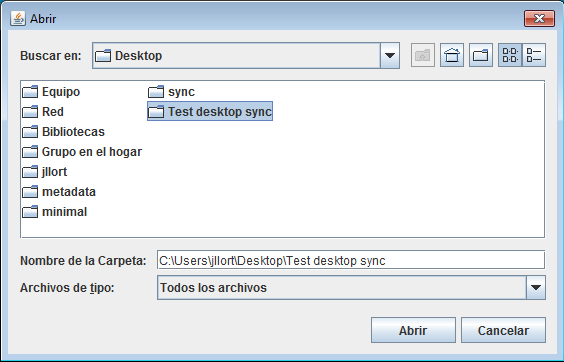Select the Bibliotecas folder
This screenshot has height=362, width=564.
coord(63,132)
